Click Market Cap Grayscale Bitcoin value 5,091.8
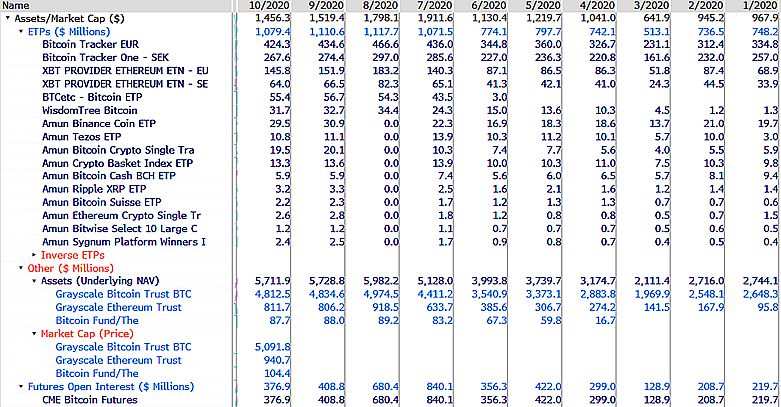The height and width of the screenshot is (407, 781). click(x=272, y=347)
